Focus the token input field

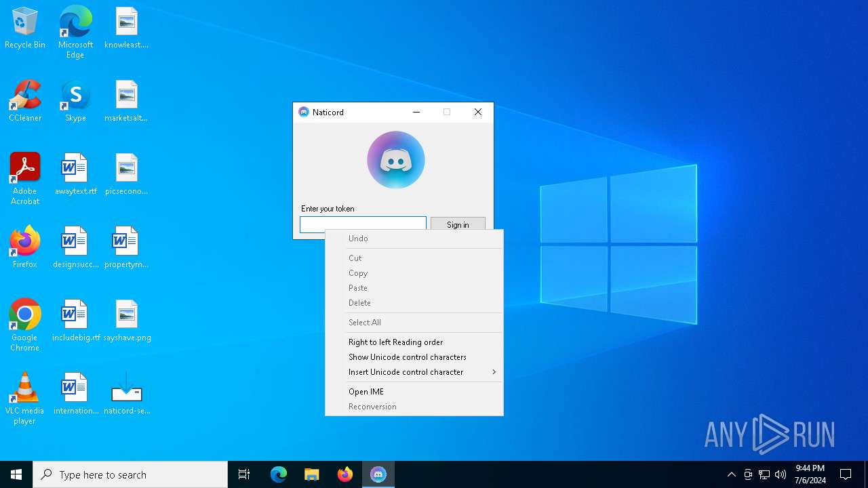[363, 224]
